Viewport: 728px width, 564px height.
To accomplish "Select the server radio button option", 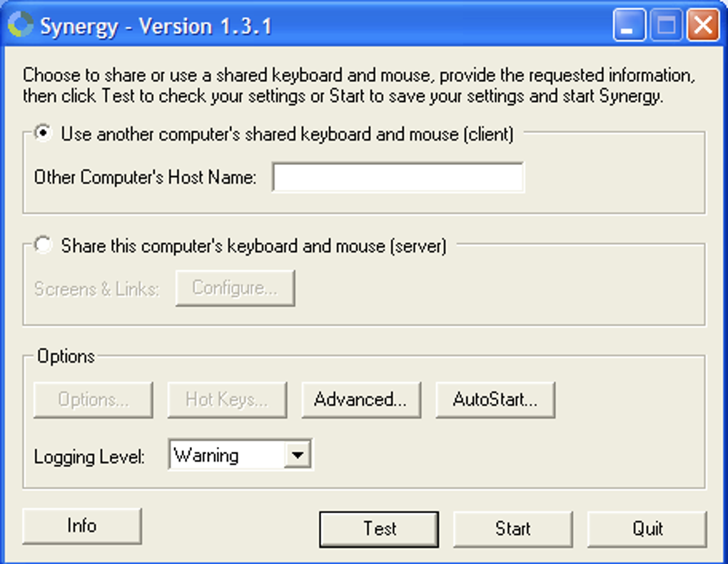I will coord(43,245).
